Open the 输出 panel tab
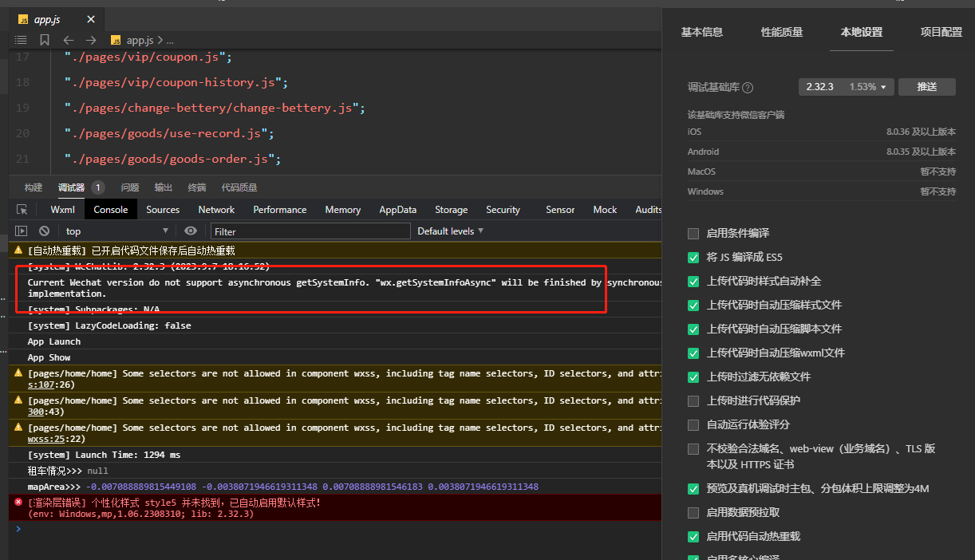The height and width of the screenshot is (560, 975). pyautogui.click(x=164, y=187)
